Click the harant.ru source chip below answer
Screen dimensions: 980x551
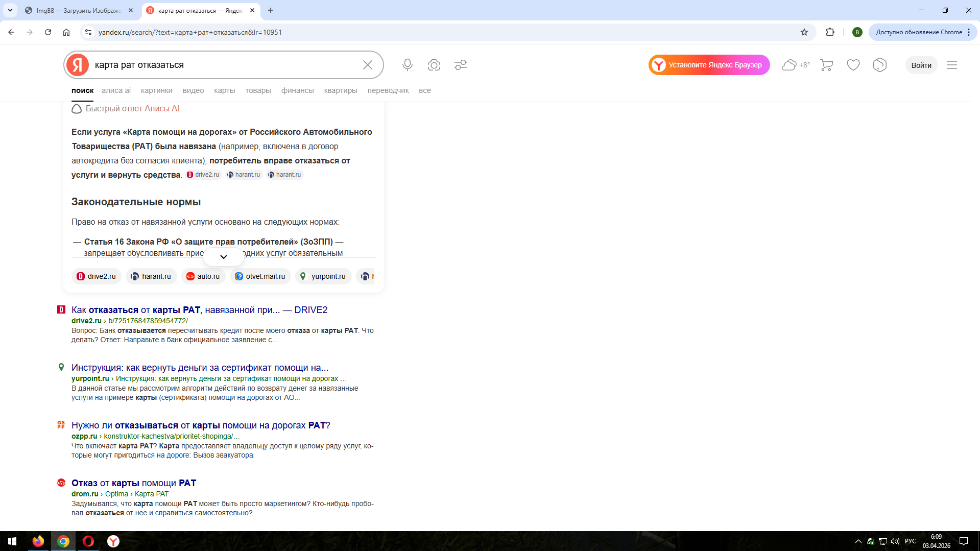click(x=151, y=276)
